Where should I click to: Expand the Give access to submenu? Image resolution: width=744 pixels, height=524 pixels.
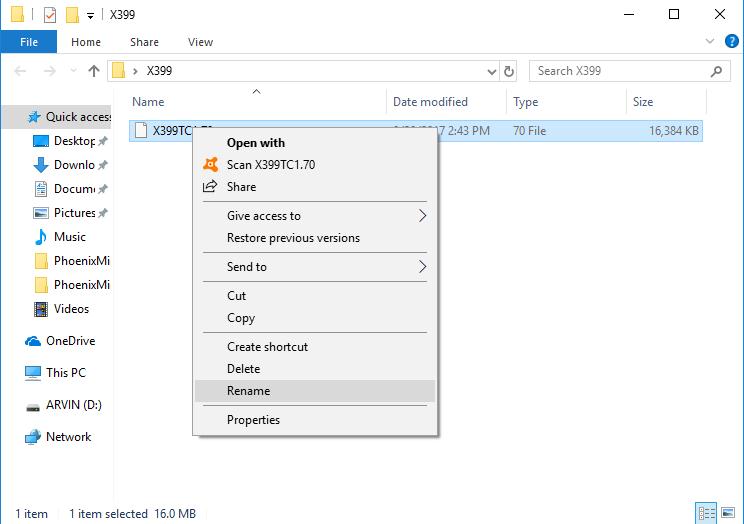(422, 216)
